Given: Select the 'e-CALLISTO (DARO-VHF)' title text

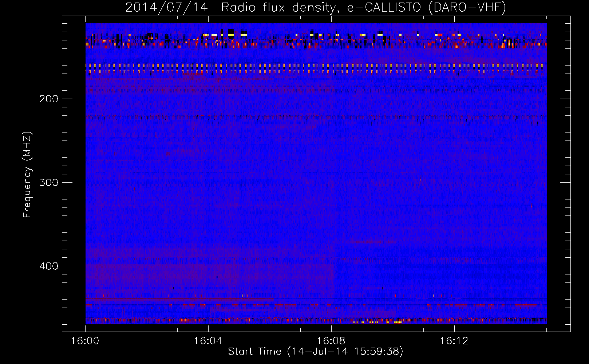Looking at the screenshot, I should (x=426, y=8).
